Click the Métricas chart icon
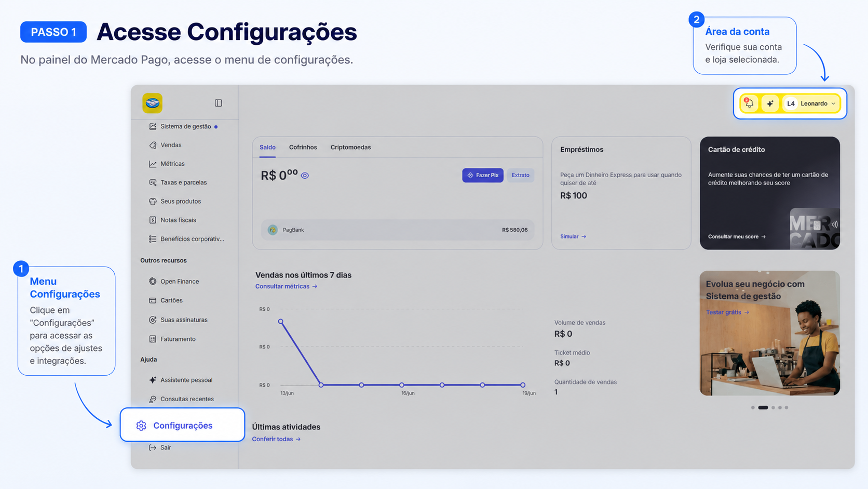868x489 pixels. [x=153, y=164]
